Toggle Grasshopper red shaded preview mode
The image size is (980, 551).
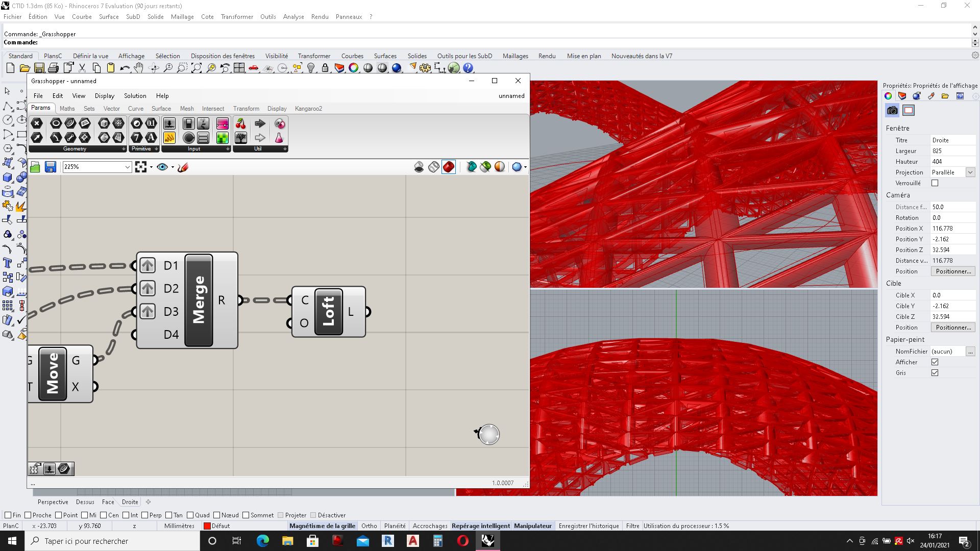click(449, 167)
